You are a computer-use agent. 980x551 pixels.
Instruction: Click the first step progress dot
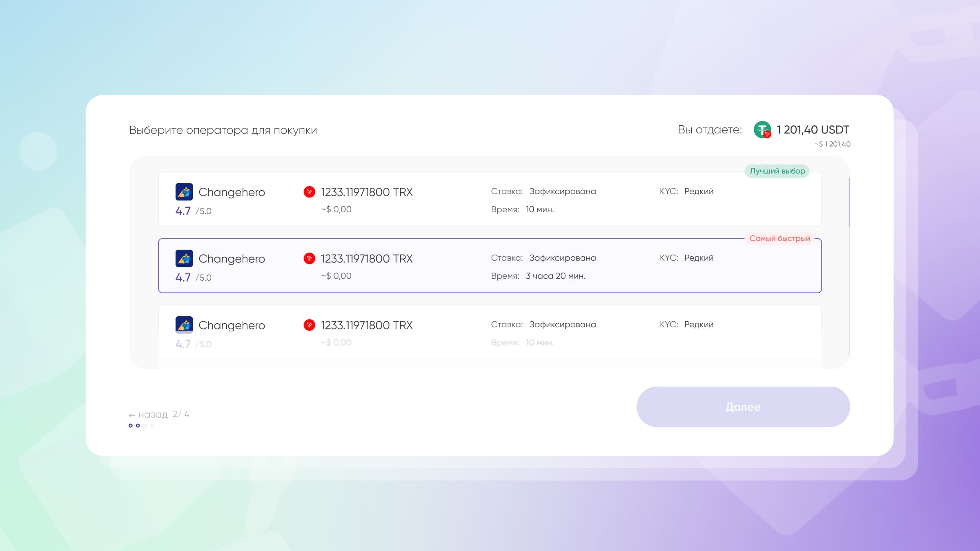tap(131, 426)
